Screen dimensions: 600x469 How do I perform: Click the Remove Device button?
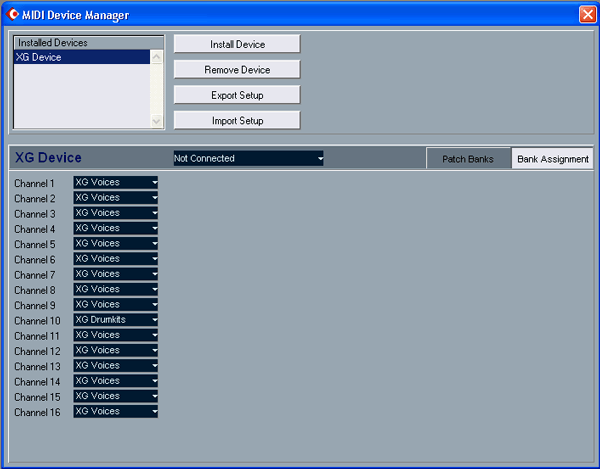(x=237, y=70)
